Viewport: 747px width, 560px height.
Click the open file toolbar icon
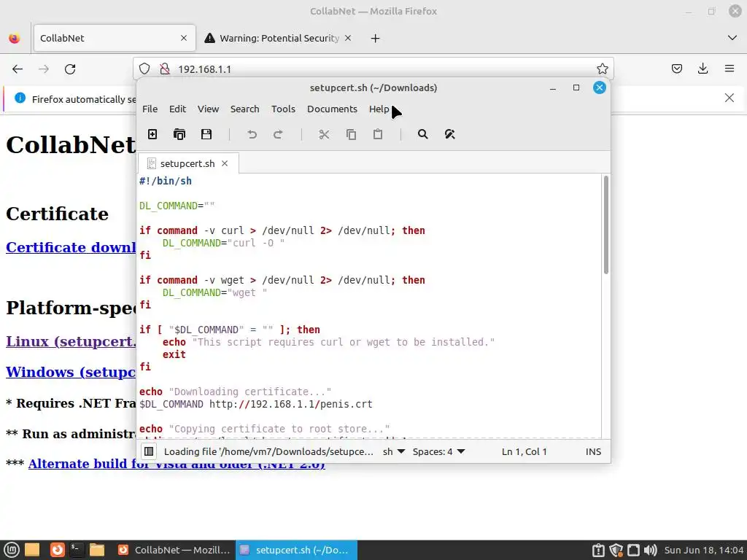(179, 134)
